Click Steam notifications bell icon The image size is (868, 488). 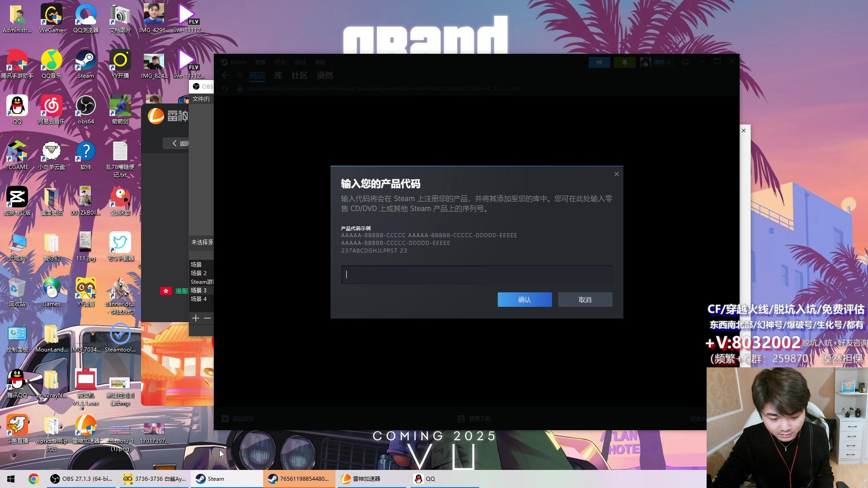coord(625,62)
